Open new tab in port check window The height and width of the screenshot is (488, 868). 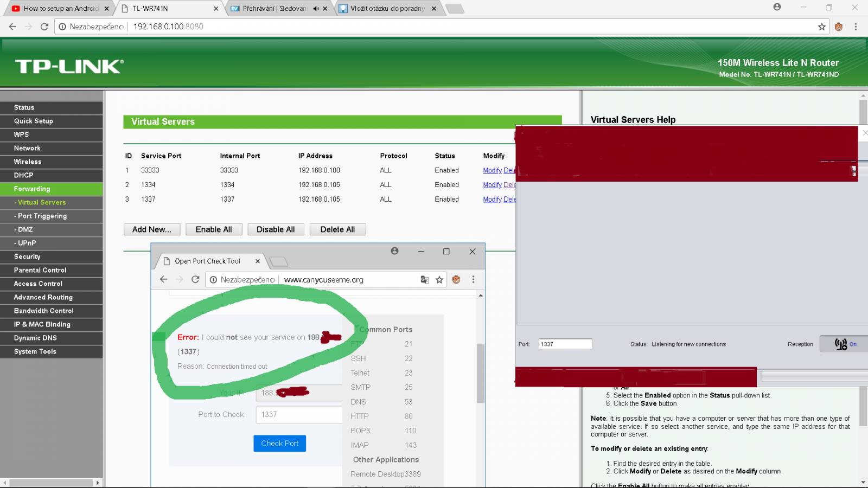[x=279, y=262]
